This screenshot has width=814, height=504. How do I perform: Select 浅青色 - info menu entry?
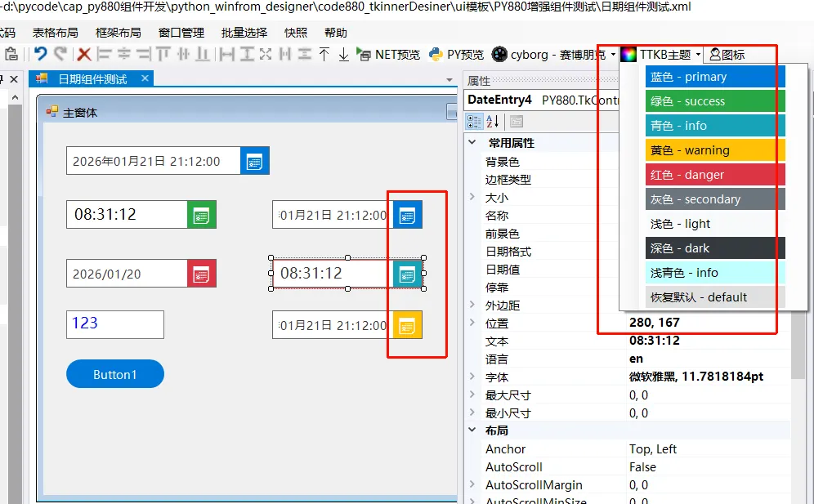pos(715,273)
